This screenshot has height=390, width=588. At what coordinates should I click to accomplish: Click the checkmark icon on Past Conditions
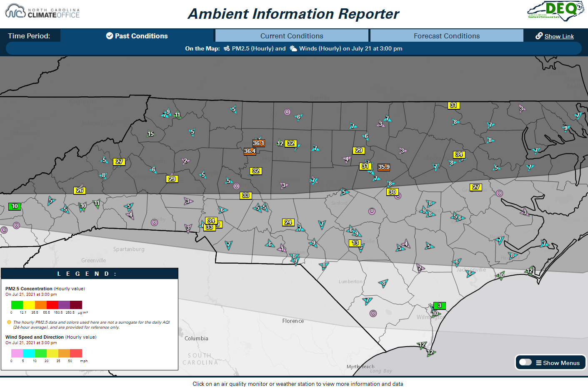point(109,36)
